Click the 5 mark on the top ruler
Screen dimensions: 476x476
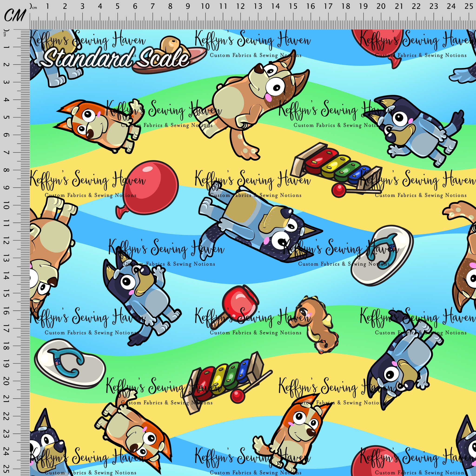tap(118, 6)
